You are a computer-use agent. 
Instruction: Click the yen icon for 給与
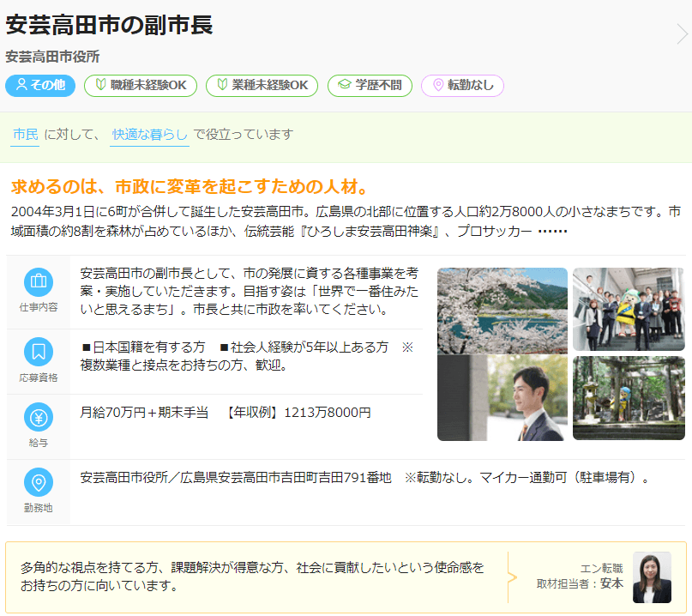coord(38,418)
